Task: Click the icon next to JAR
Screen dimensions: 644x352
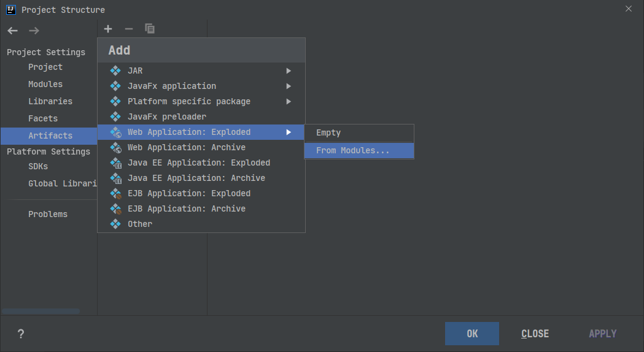Action: [x=115, y=71]
